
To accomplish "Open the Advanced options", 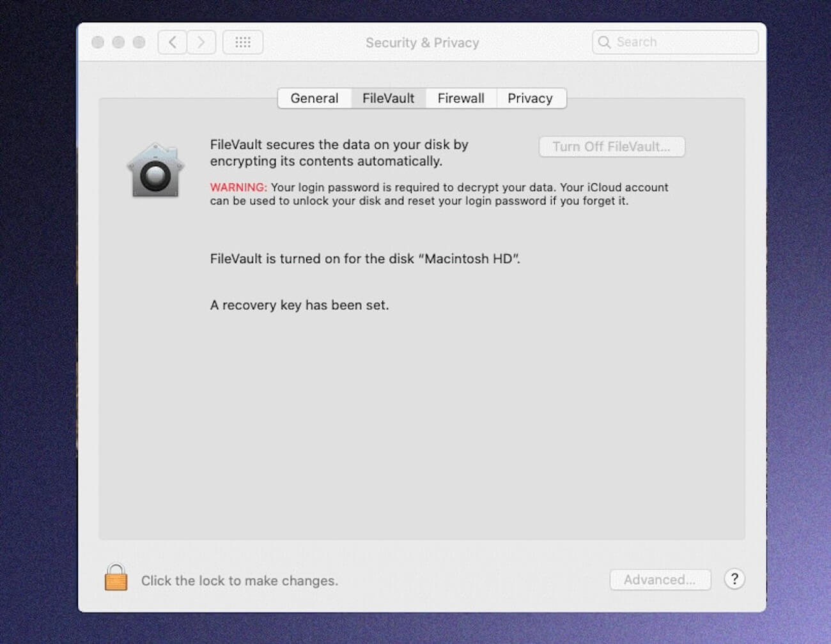I will pos(660,579).
